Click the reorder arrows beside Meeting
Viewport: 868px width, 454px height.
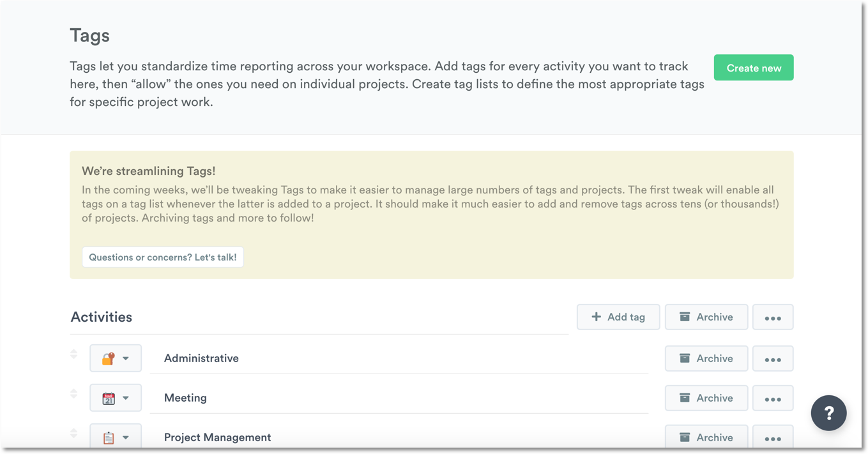pyautogui.click(x=74, y=394)
